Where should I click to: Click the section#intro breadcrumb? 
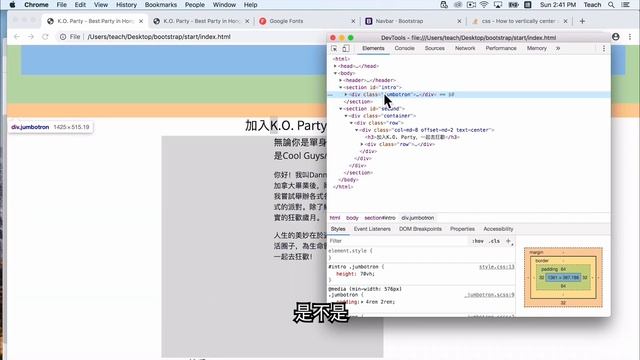click(x=380, y=218)
